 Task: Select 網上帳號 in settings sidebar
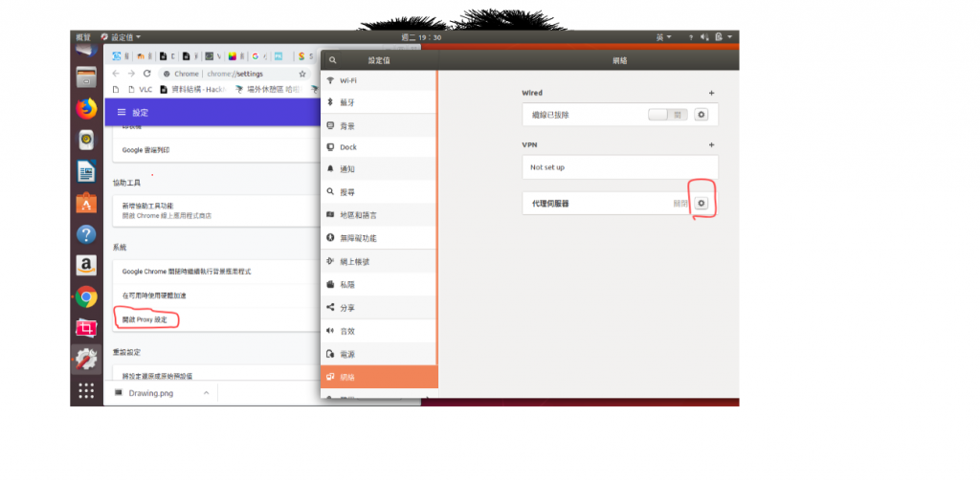[379, 262]
